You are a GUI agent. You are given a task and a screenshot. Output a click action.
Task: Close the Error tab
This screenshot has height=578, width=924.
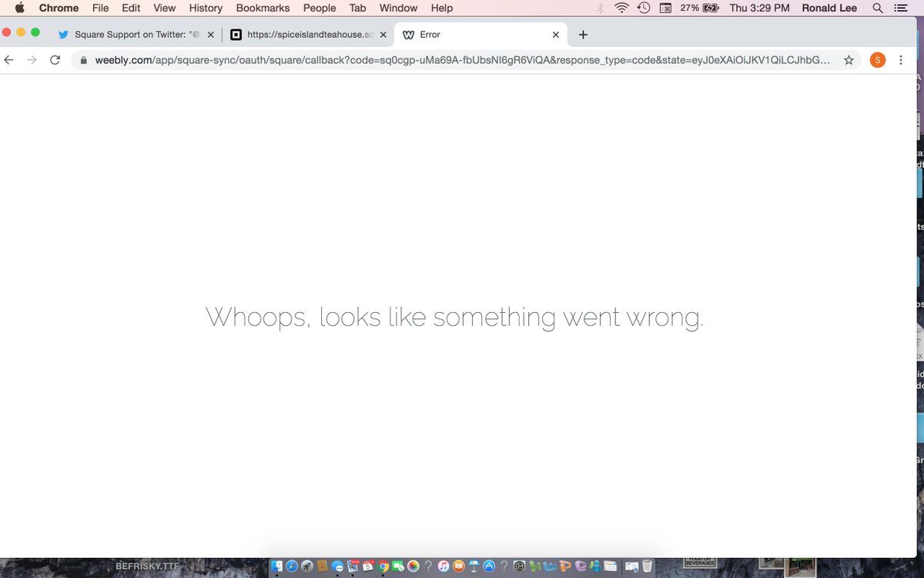[x=556, y=35]
